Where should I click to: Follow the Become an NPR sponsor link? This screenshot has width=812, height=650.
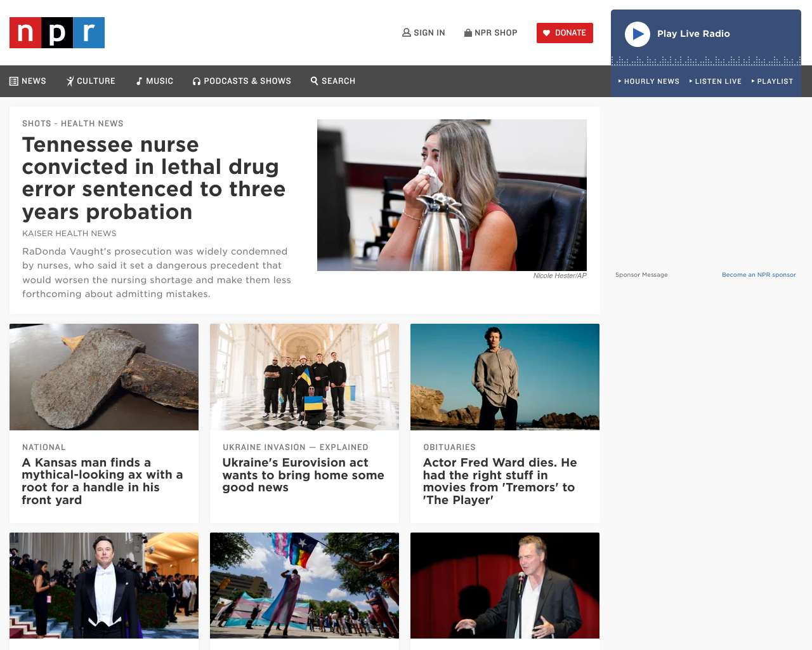coord(759,275)
